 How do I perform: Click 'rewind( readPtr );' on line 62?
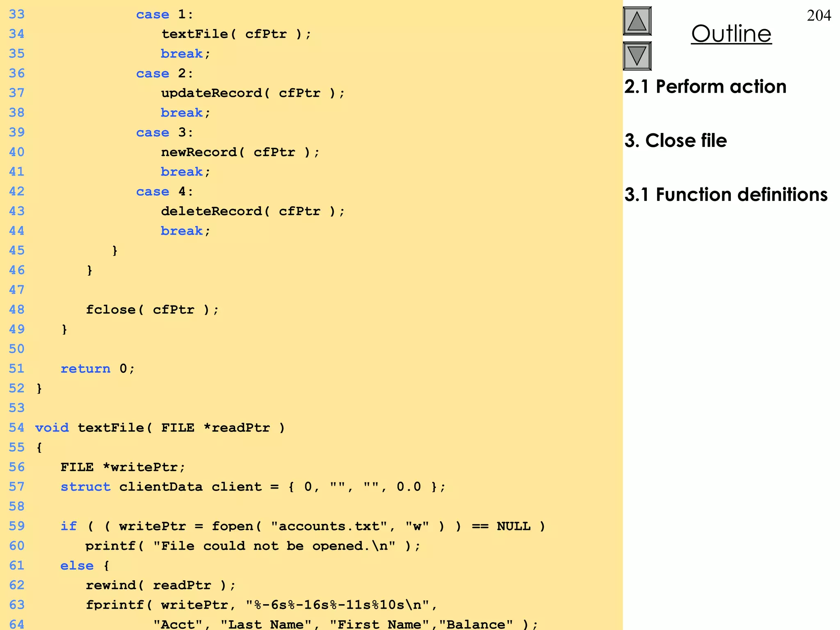(x=160, y=585)
